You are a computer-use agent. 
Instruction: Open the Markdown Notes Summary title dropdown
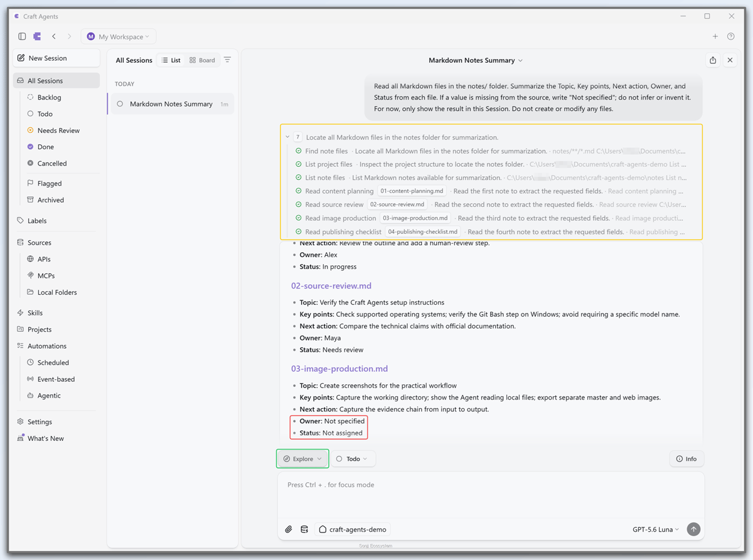click(476, 60)
